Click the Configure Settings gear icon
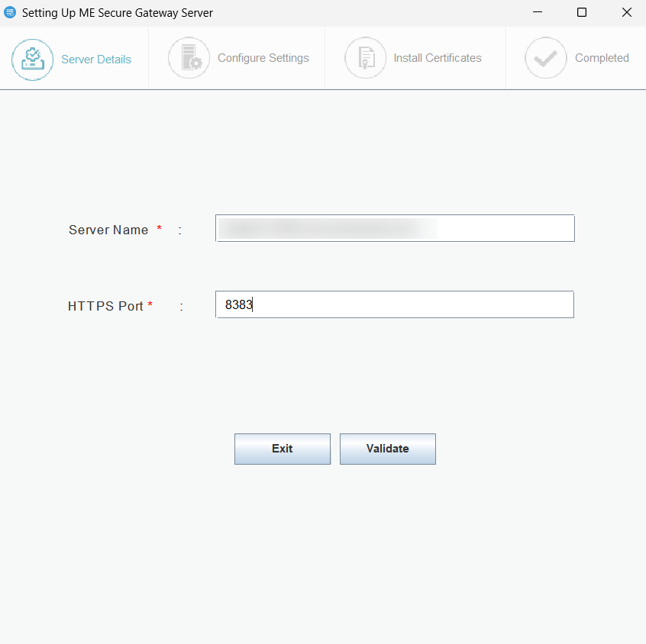Viewport: 646px width, 644px height. pos(189,57)
